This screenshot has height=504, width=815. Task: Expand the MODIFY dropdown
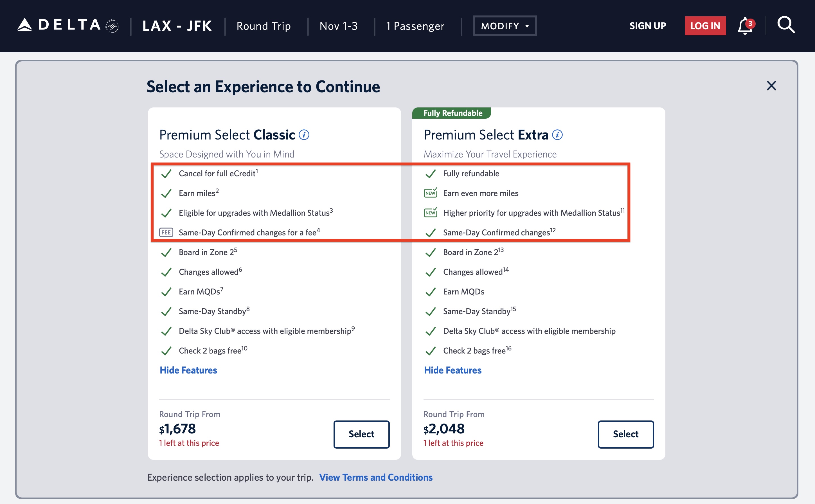pyautogui.click(x=505, y=26)
